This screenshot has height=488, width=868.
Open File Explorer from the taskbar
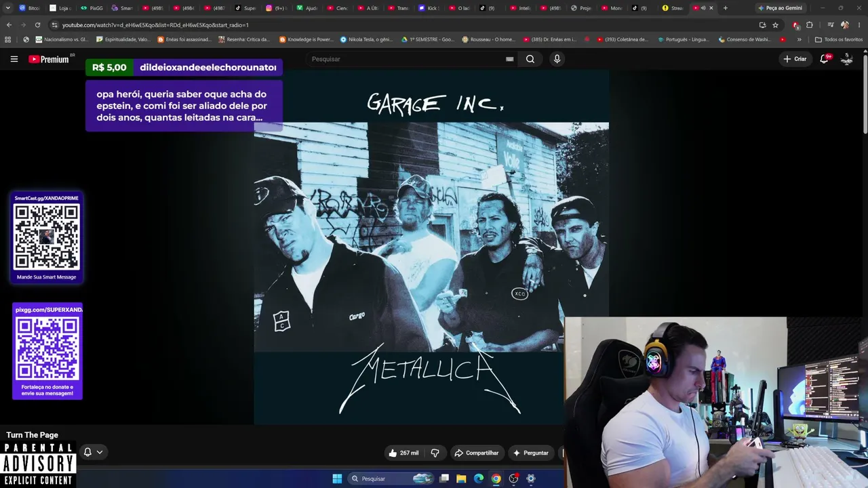(461, 479)
